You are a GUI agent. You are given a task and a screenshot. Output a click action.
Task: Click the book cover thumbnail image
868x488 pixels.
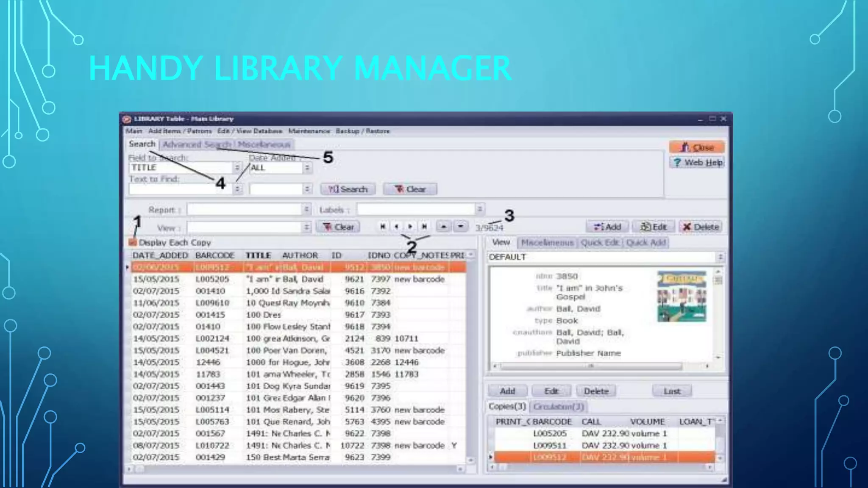[682, 297]
